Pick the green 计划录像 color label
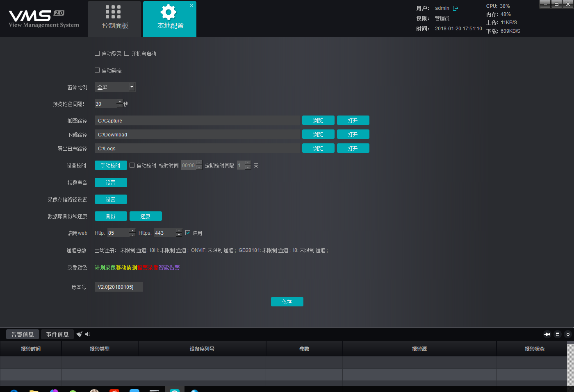This screenshot has height=392, width=574. (x=105, y=267)
